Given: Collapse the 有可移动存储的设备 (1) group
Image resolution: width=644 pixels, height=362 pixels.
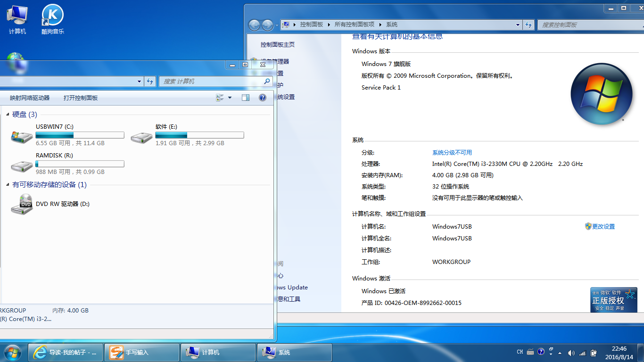Looking at the screenshot, I should click(8, 185).
